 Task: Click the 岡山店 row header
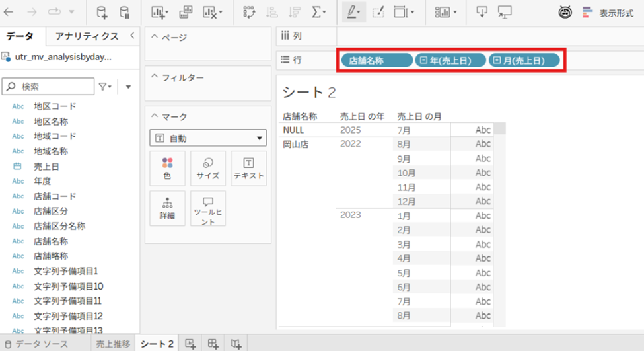tap(296, 144)
